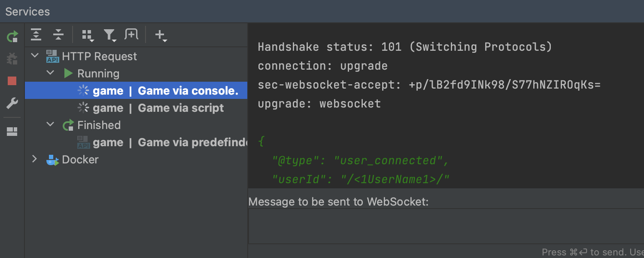The image size is (644, 258).
Task: Select the finished 'Game via predefined' request
Action: click(x=170, y=142)
